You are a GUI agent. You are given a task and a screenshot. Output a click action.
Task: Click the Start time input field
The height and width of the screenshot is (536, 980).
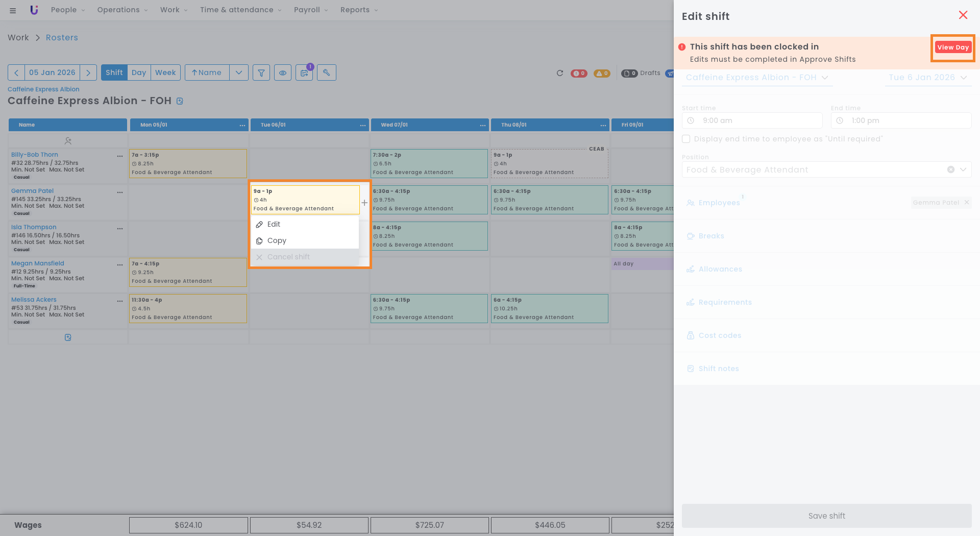pos(752,120)
